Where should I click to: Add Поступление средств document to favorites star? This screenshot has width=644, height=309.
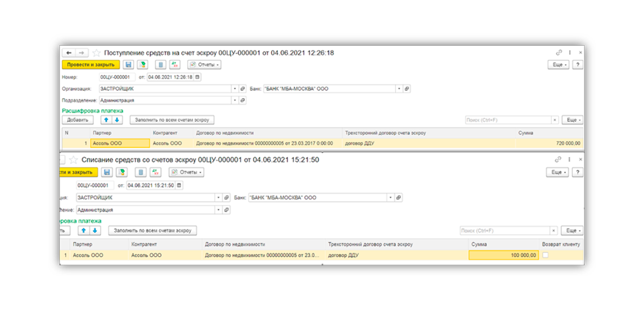pyautogui.click(x=96, y=53)
